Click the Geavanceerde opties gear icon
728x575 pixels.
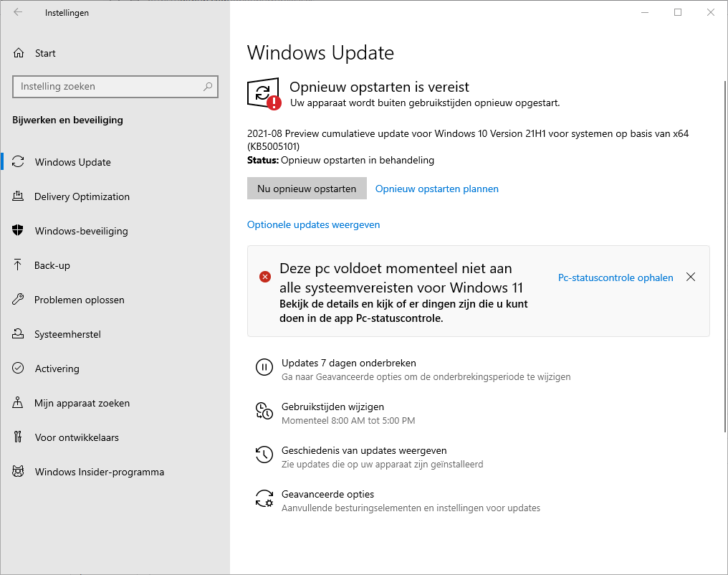pos(264,499)
